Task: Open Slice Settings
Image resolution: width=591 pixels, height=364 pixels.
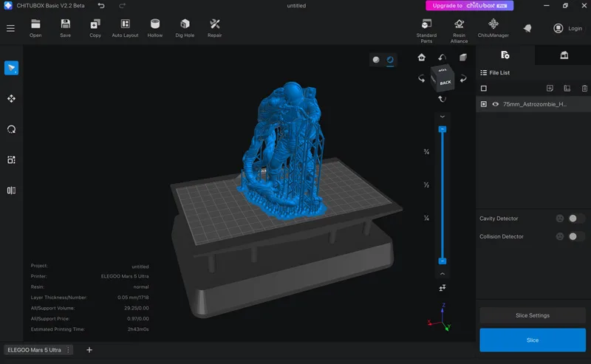Action: tap(532, 315)
